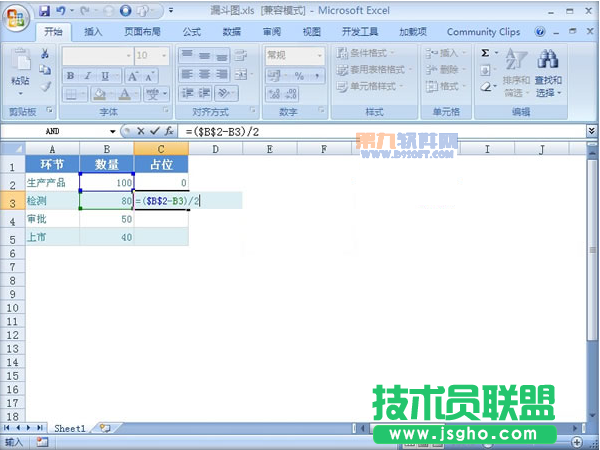Apply percent style to the cell
Viewport: 600px width, 450px height.
[298, 76]
